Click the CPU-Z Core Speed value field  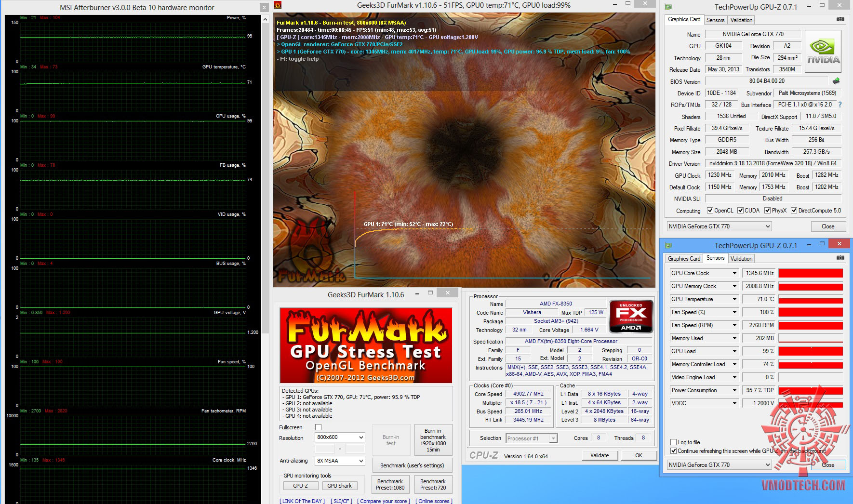click(x=528, y=394)
